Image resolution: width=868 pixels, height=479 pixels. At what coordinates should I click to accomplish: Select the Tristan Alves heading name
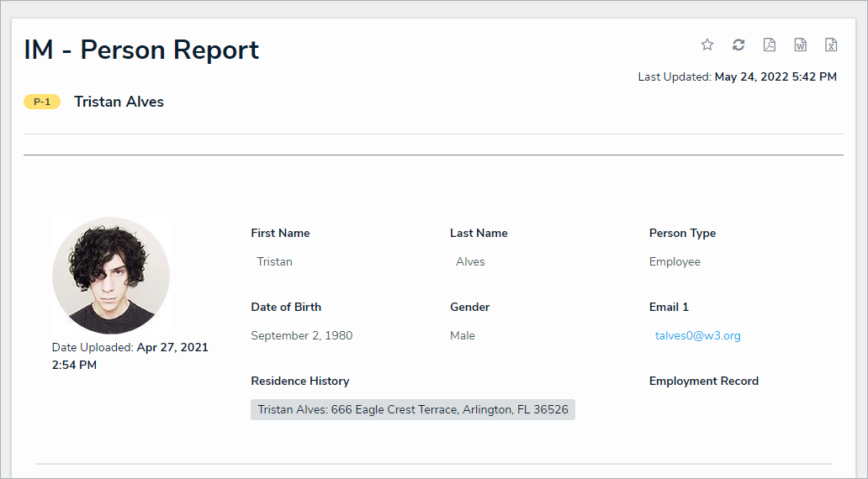[119, 102]
